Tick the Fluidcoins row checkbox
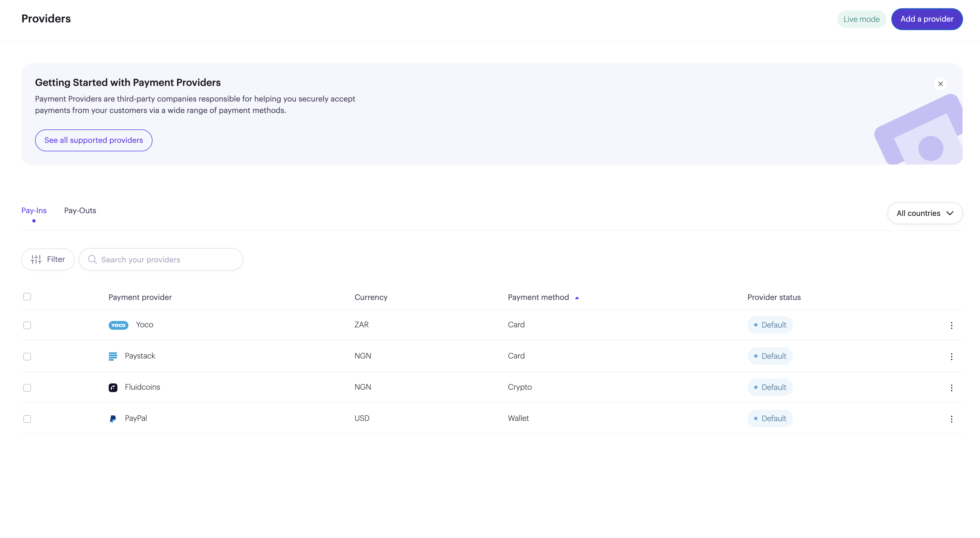 (27, 388)
